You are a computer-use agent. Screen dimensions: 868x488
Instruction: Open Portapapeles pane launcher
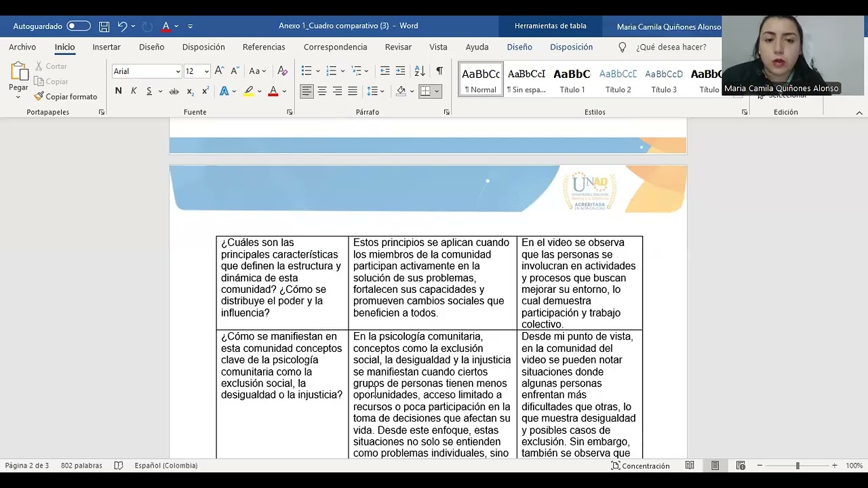(102, 112)
